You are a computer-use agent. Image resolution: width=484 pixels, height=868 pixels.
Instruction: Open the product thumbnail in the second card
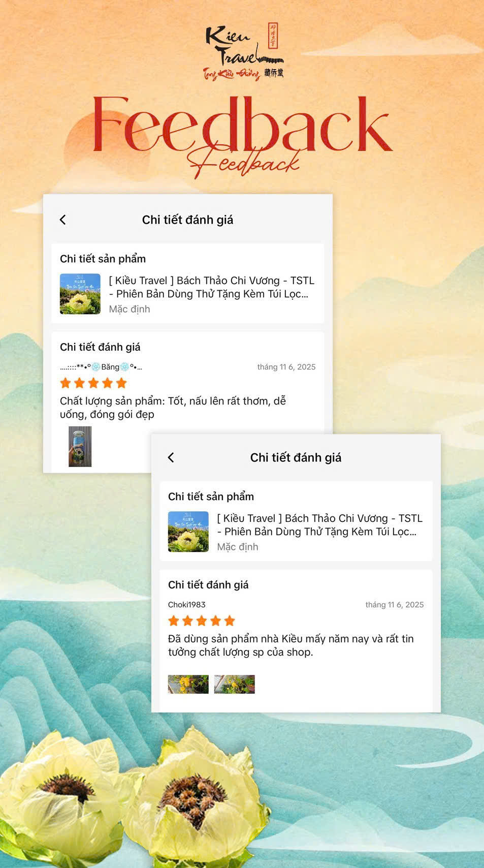coord(188,532)
